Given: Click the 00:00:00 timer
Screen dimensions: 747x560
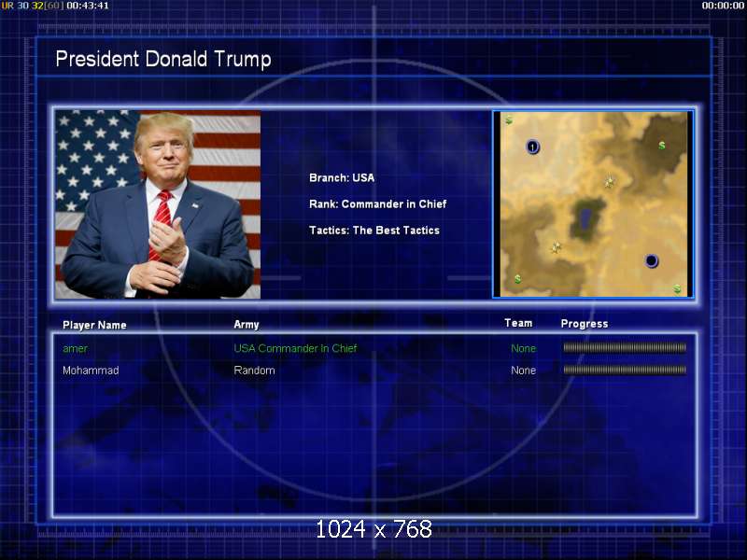Looking at the screenshot, I should click(723, 6).
